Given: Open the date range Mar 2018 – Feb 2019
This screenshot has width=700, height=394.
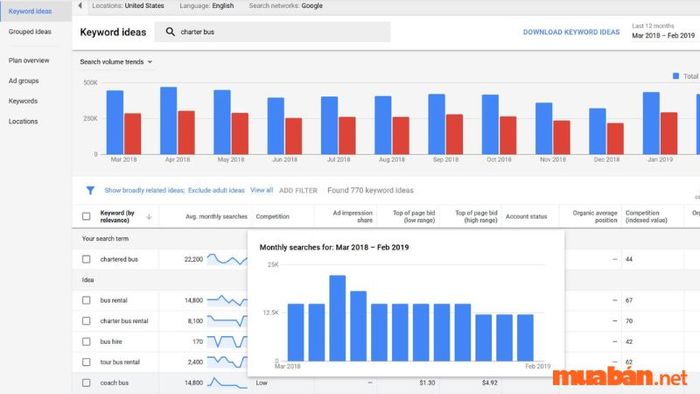Looking at the screenshot, I should coord(663,35).
